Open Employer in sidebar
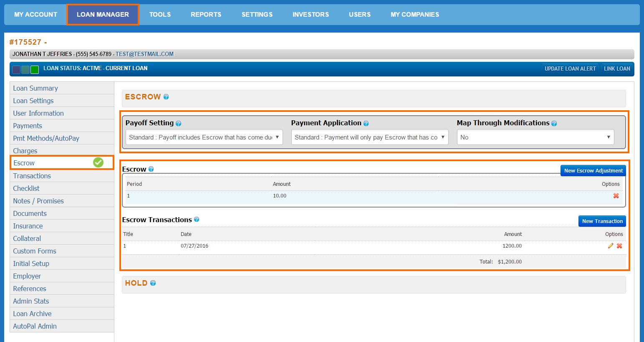 coord(62,276)
